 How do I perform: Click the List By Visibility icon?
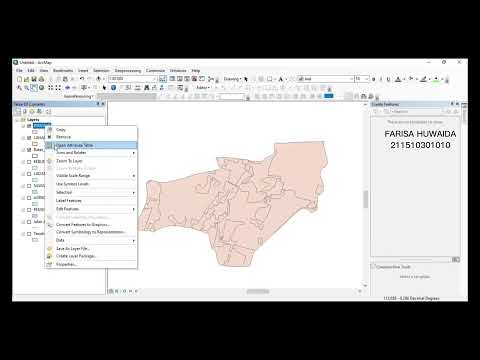coord(32,111)
